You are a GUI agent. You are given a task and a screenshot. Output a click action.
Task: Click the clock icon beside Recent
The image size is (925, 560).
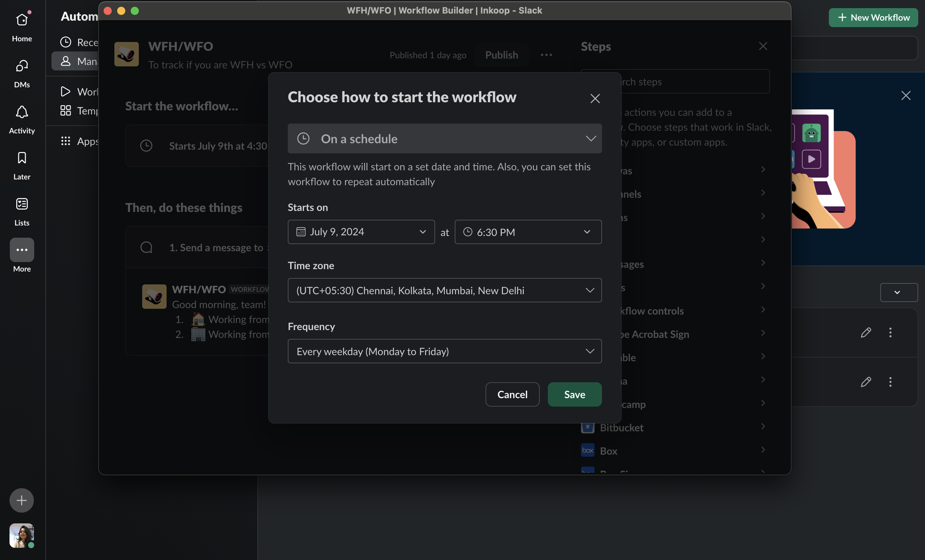pos(66,42)
